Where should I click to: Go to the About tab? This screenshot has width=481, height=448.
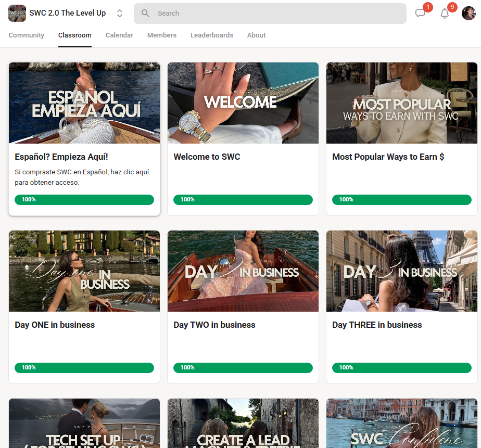(x=256, y=35)
